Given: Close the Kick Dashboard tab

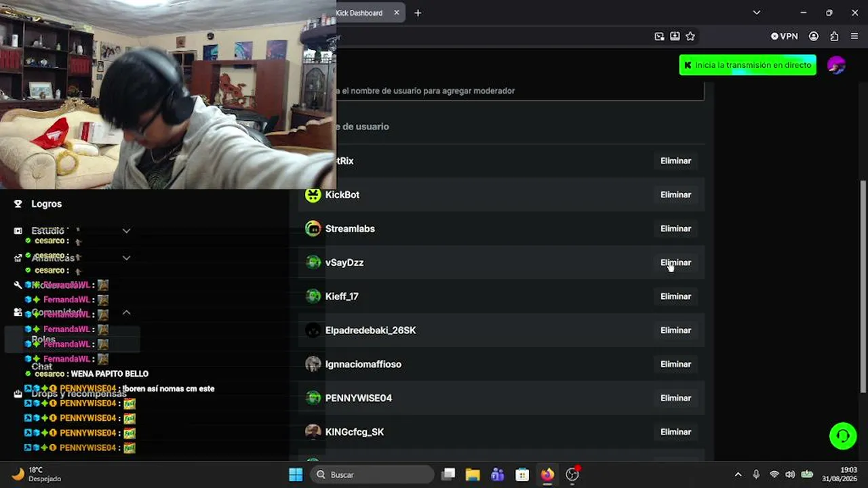Looking at the screenshot, I should [397, 13].
